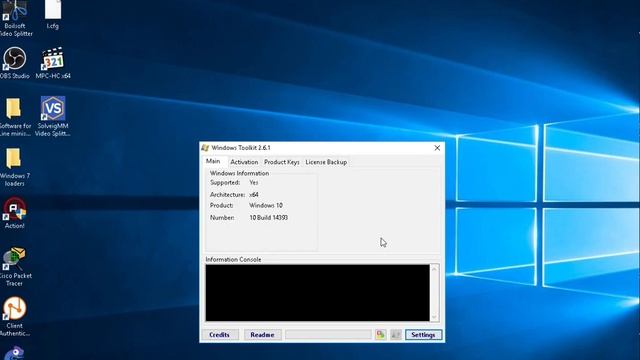Open the Settings button
Viewport: 640px width, 360px height.
click(x=423, y=335)
